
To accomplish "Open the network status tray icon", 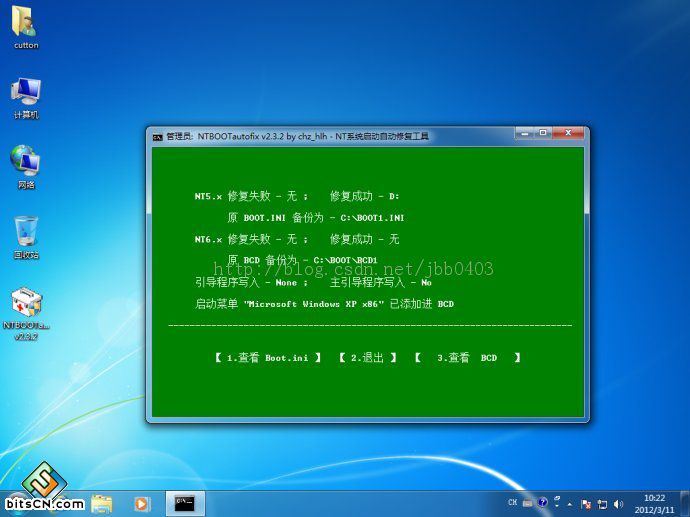I will coord(602,504).
